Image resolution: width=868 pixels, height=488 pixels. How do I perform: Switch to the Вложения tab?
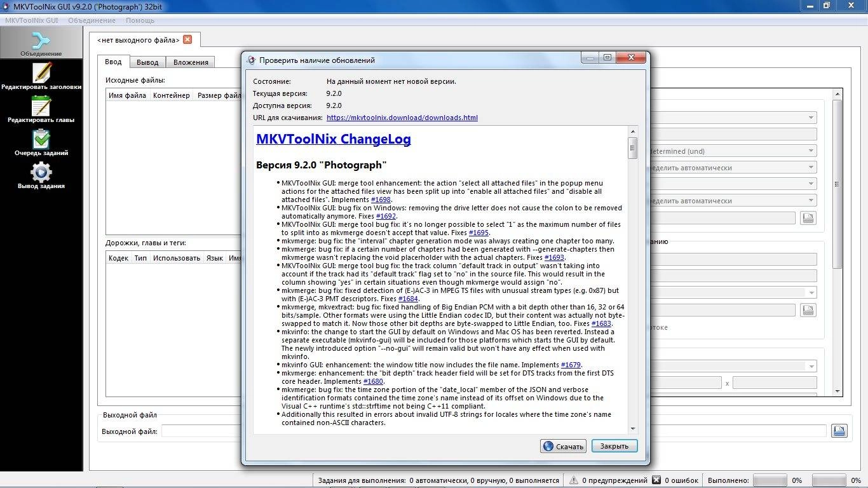pyautogui.click(x=191, y=62)
